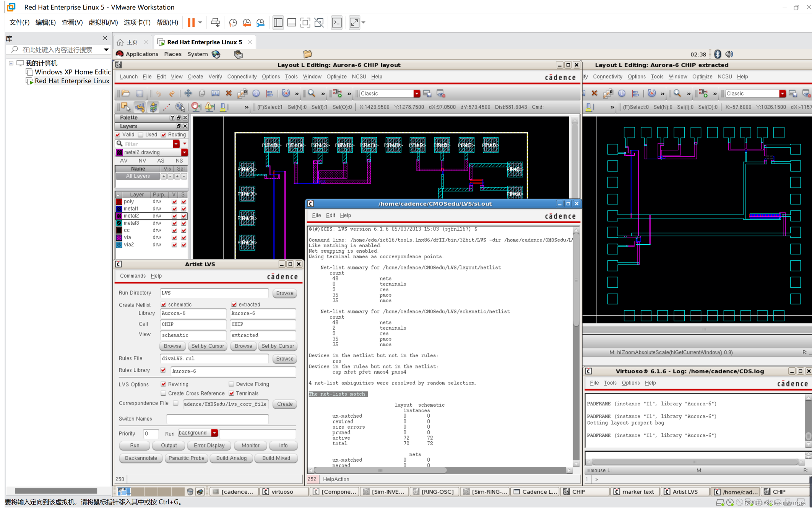Screen dimensions: 812x509
Task: Click the Copy icon in layout toolbar
Action: point(202,94)
